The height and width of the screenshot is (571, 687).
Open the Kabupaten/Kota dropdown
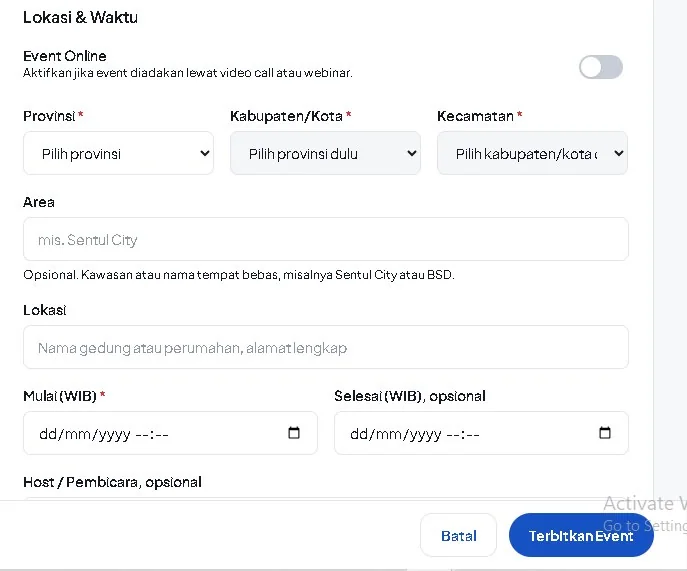[x=325, y=153]
